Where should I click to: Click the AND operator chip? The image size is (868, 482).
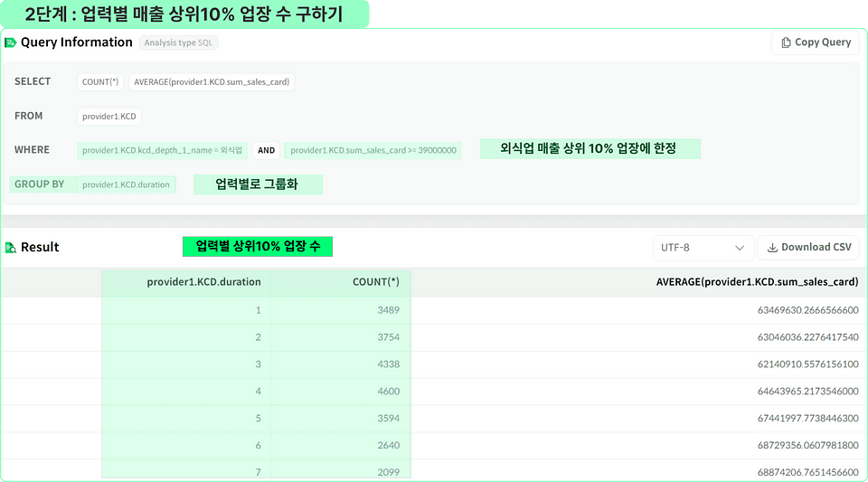266,150
